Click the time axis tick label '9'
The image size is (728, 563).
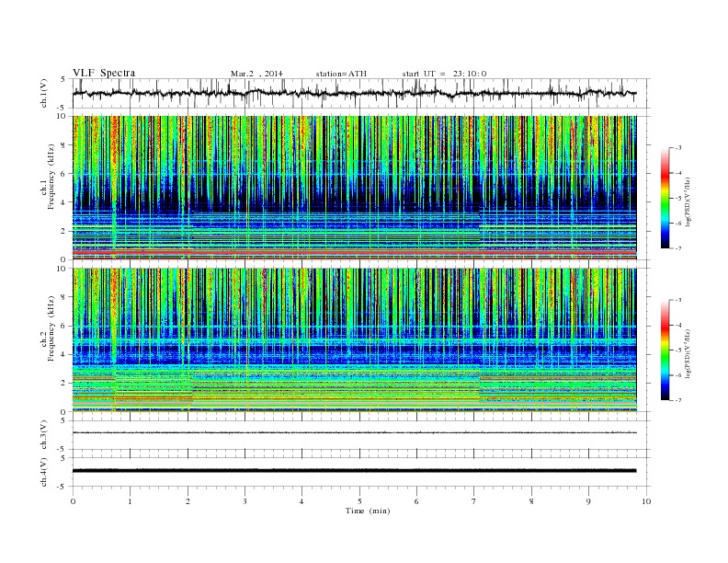[588, 501]
